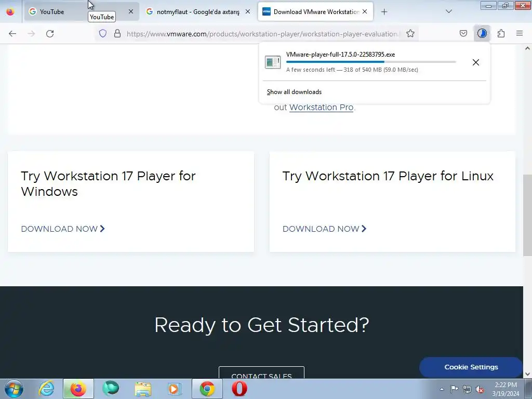The image size is (532, 399).
Task: Click Try Workstation 17 Player for Linux heading
Action: pos(388,176)
